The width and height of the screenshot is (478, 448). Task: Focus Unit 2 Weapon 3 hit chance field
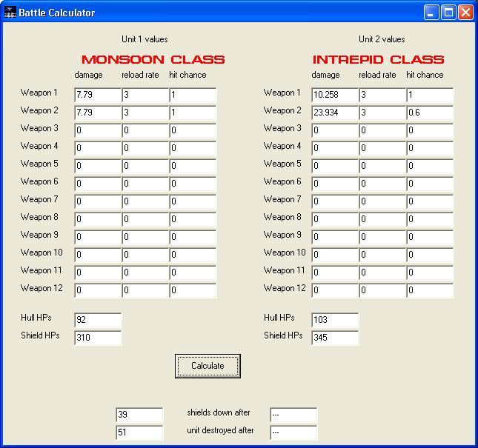pyautogui.click(x=430, y=130)
